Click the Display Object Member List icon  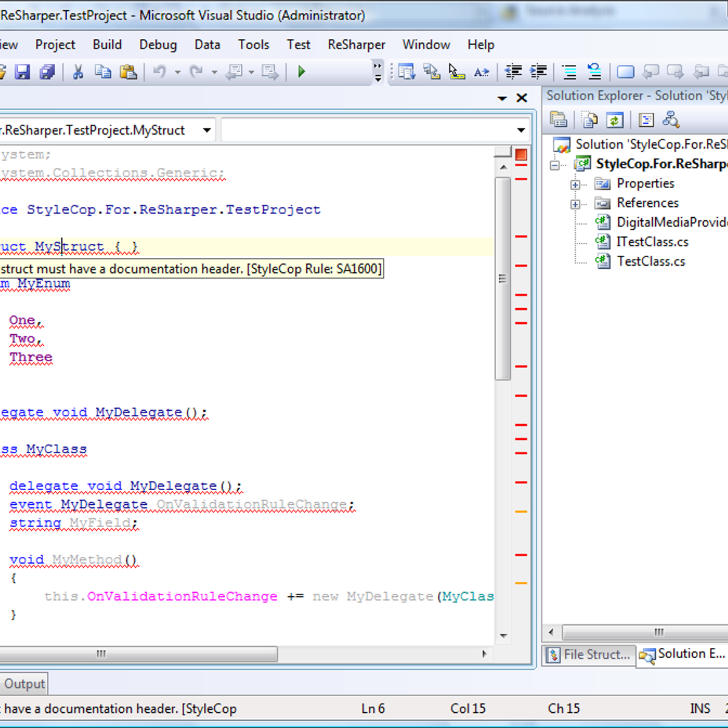click(406, 72)
